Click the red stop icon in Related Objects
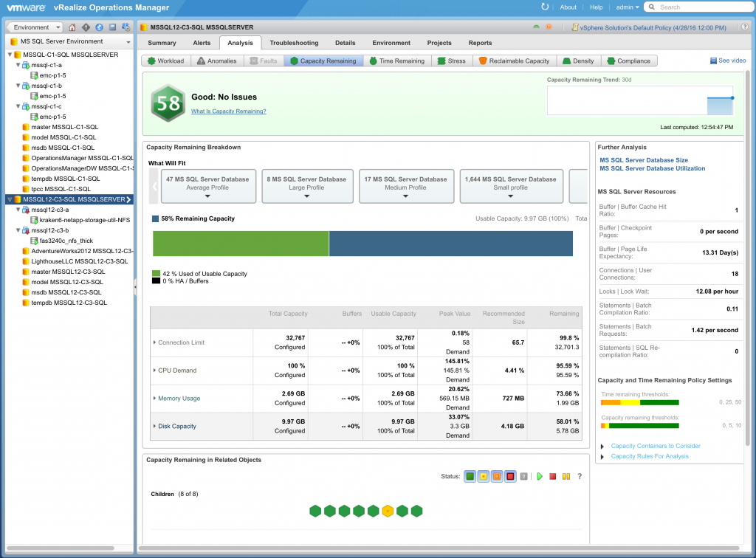756x558 pixels. 553,477
